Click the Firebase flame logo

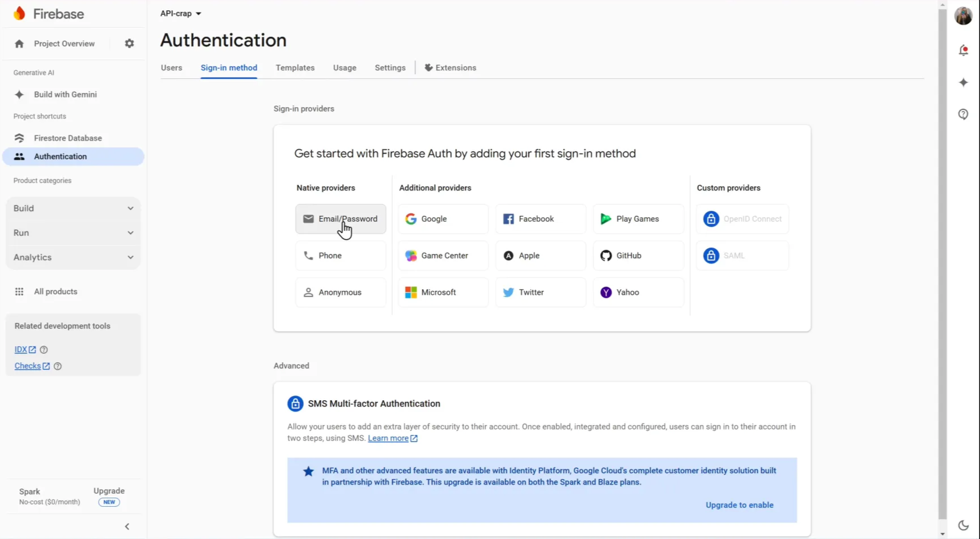pyautogui.click(x=19, y=14)
